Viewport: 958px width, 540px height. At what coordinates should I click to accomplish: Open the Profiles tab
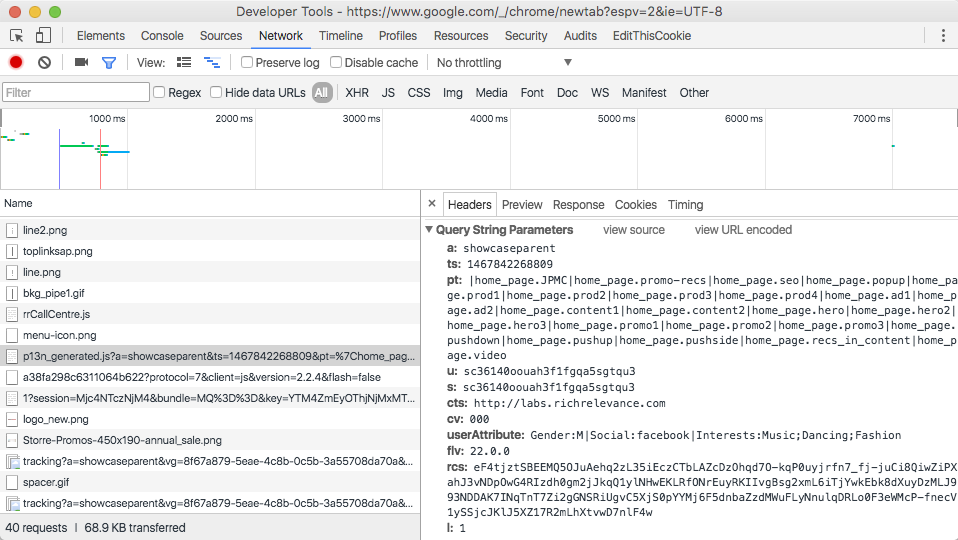tap(398, 36)
